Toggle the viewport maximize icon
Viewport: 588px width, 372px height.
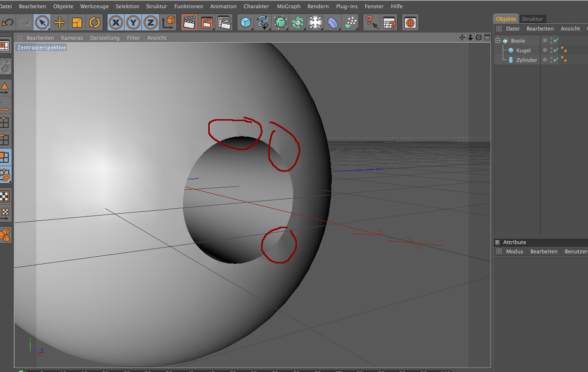487,38
